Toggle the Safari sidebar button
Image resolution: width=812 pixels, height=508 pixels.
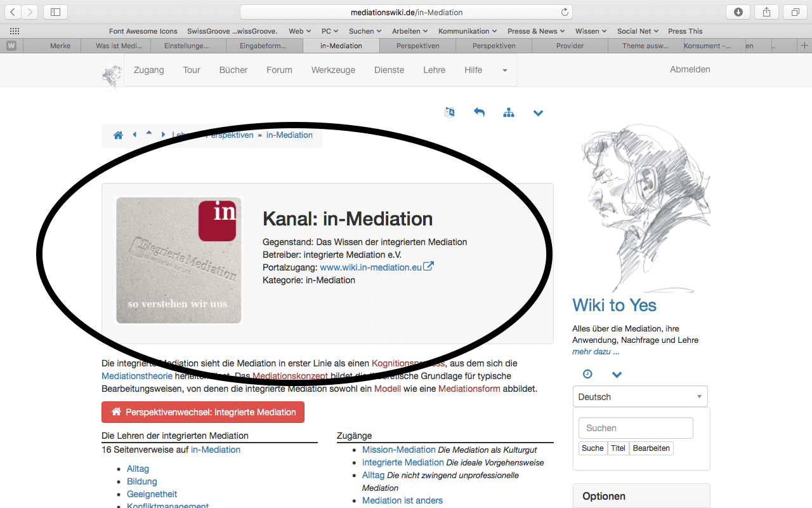[55, 12]
